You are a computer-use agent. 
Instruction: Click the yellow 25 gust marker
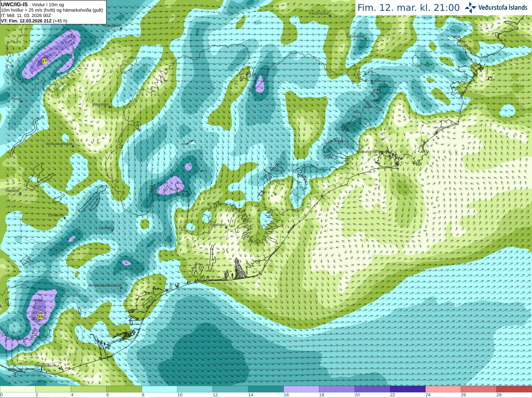pos(40,317)
